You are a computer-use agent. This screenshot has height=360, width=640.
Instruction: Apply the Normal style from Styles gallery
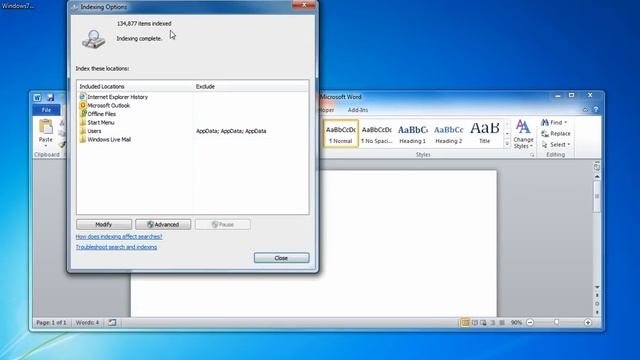[x=340, y=133]
